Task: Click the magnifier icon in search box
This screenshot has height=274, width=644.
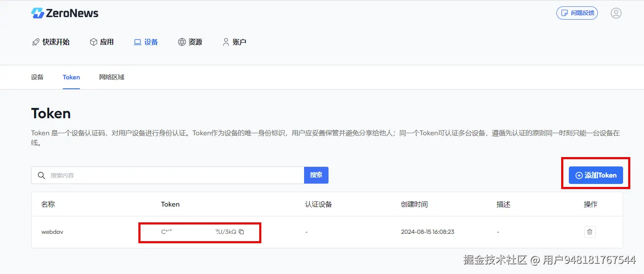Action: click(41, 175)
